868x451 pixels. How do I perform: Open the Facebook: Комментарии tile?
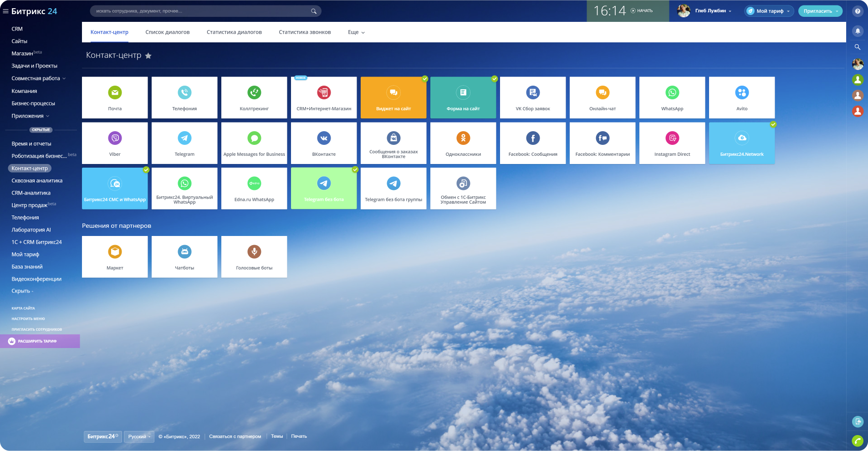pos(602,143)
